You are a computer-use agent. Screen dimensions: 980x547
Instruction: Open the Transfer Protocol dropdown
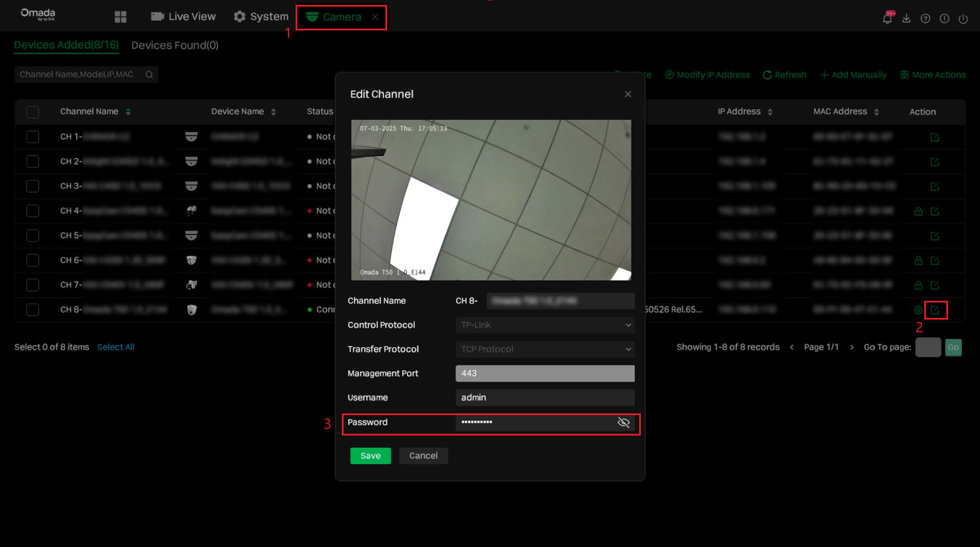(x=545, y=349)
